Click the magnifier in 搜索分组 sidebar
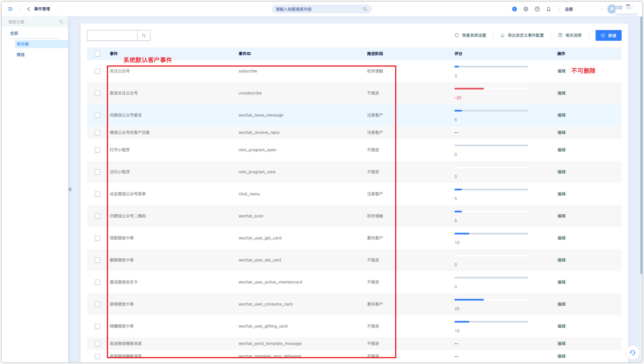The height and width of the screenshot is (364, 644). pos(61,22)
